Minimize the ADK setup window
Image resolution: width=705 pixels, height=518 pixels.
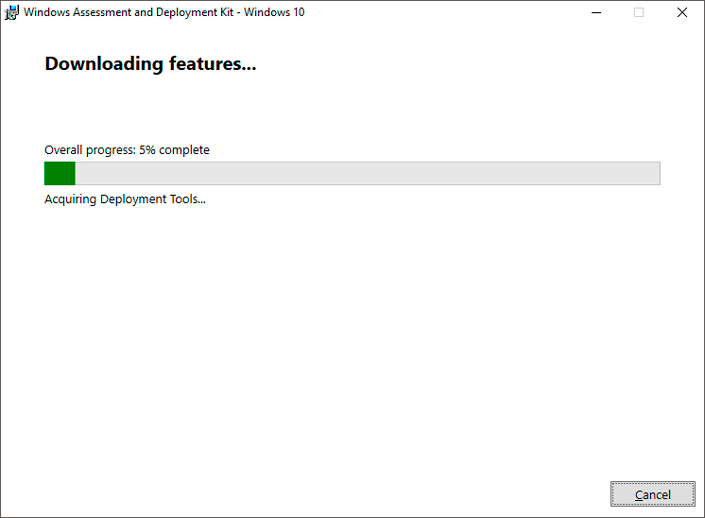[596, 13]
